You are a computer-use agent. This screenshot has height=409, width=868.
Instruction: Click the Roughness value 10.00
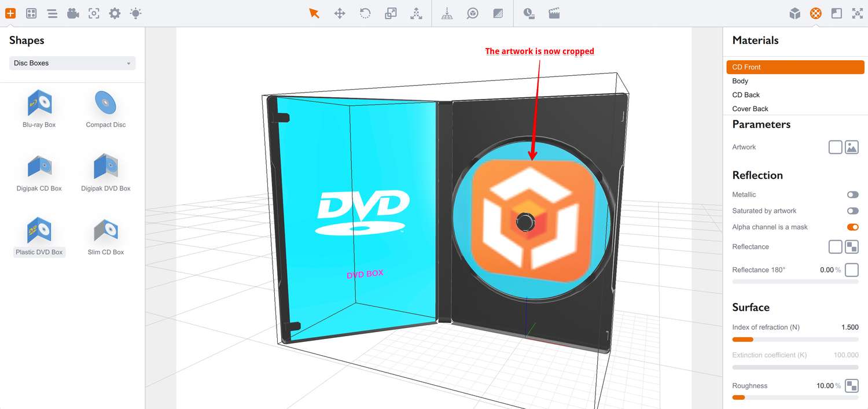(x=825, y=386)
